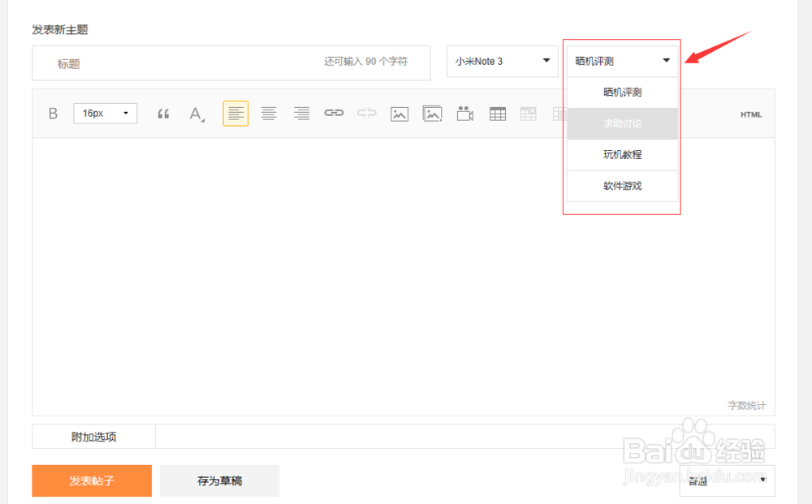Insert a blockquote with the quote icon
Image resolution: width=812 pixels, height=504 pixels.
click(163, 114)
